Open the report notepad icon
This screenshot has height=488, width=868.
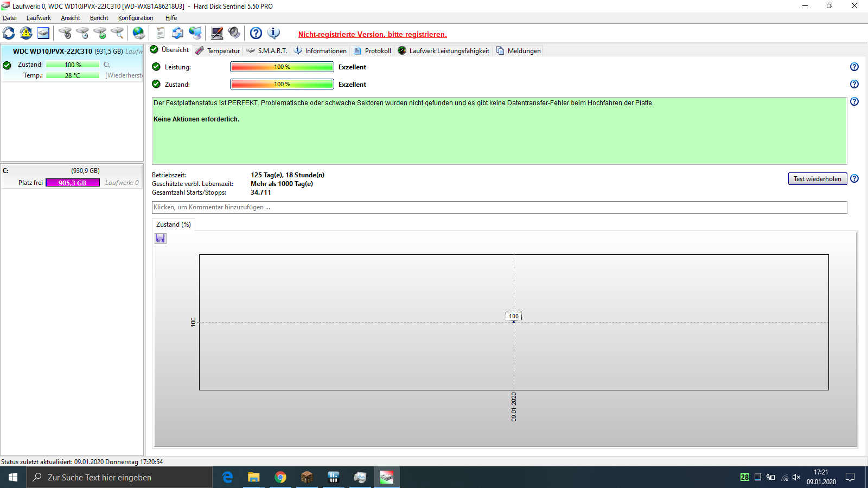[160, 33]
